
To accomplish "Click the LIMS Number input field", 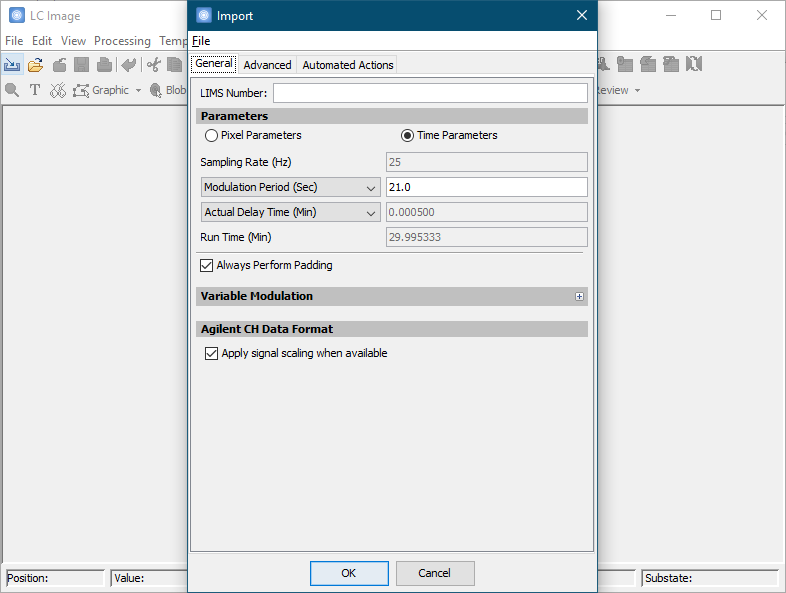I will (x=430, y=93).
